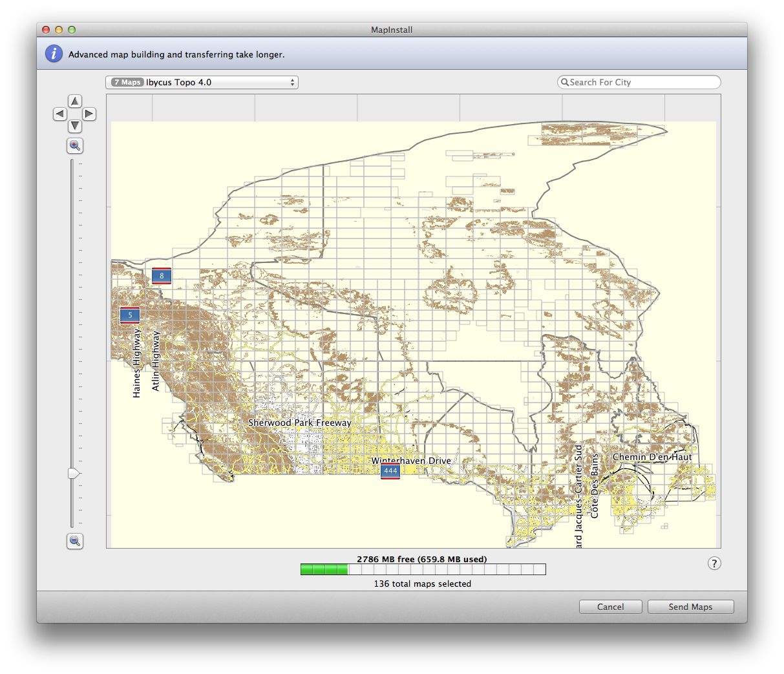Pan the map down with arrow button

(x=75, y=127)
